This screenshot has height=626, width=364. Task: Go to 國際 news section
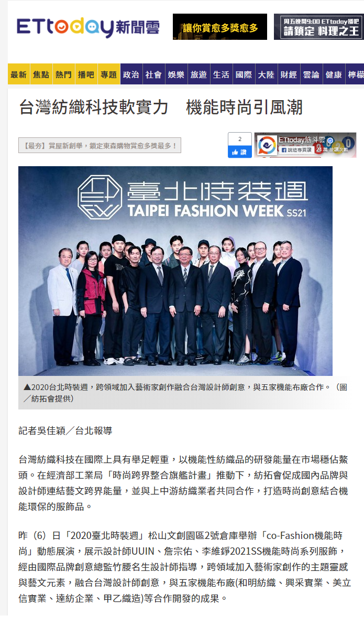(x=244, y=74)
